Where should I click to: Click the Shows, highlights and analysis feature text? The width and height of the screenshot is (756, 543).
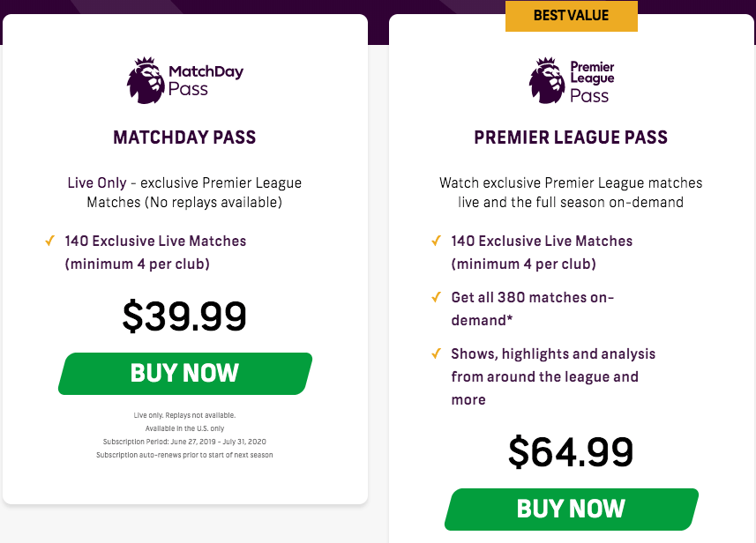pos(553,376)
